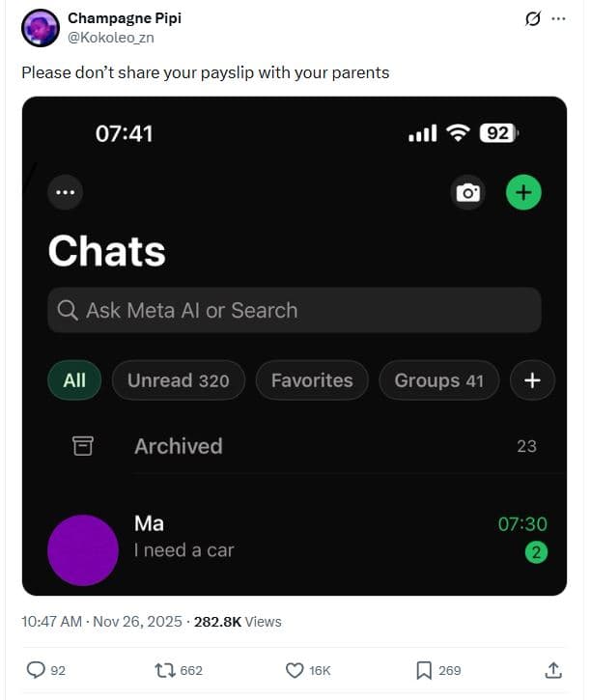Click the reply comment icon
Screen dimensions: 591x700
click(x=36, y=669)
